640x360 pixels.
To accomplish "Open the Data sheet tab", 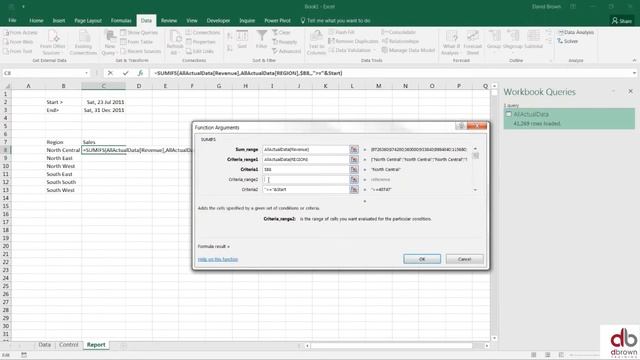I will pyautogui.click(x=44, y=345).
